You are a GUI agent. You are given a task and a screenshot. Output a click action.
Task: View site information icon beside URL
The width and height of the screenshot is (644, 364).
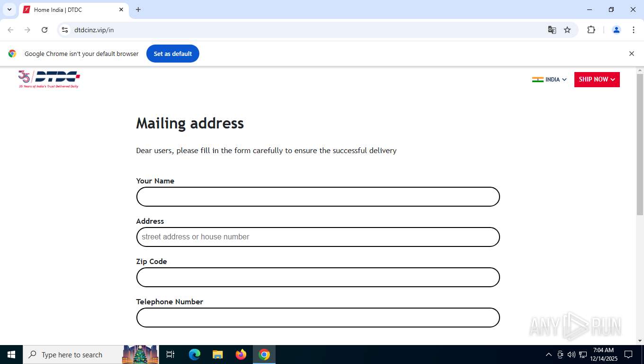[65, 30]
